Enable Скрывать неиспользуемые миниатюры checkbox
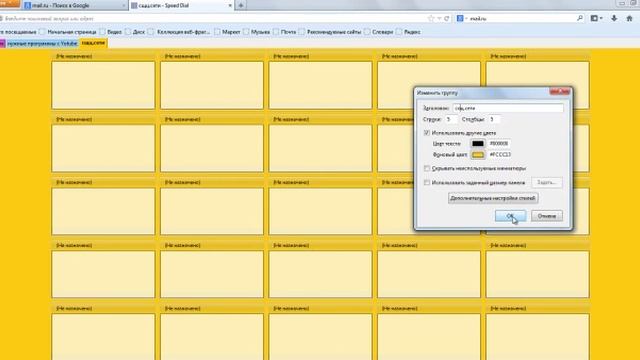 click(427, 168)
